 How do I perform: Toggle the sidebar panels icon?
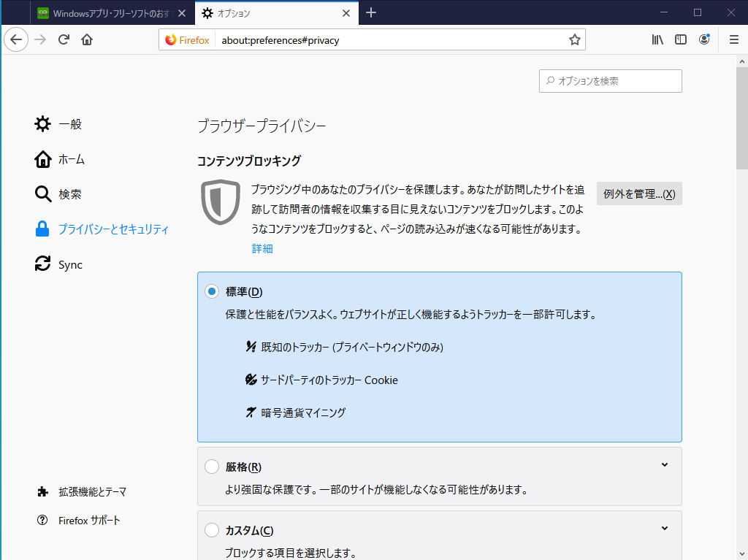tap(680, 39)
